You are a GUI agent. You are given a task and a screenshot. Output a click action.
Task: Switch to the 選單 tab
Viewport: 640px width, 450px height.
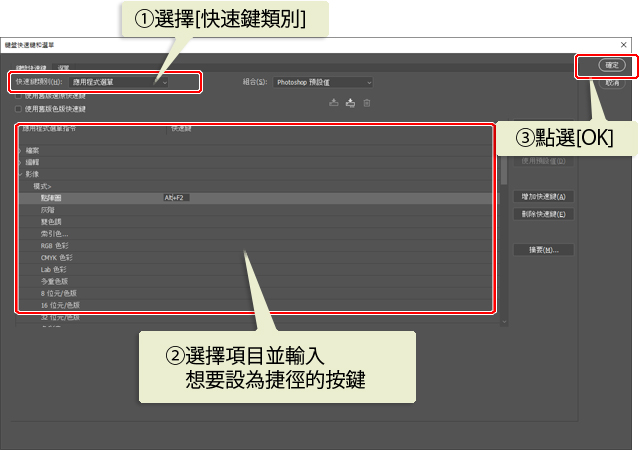click(63, 66)
